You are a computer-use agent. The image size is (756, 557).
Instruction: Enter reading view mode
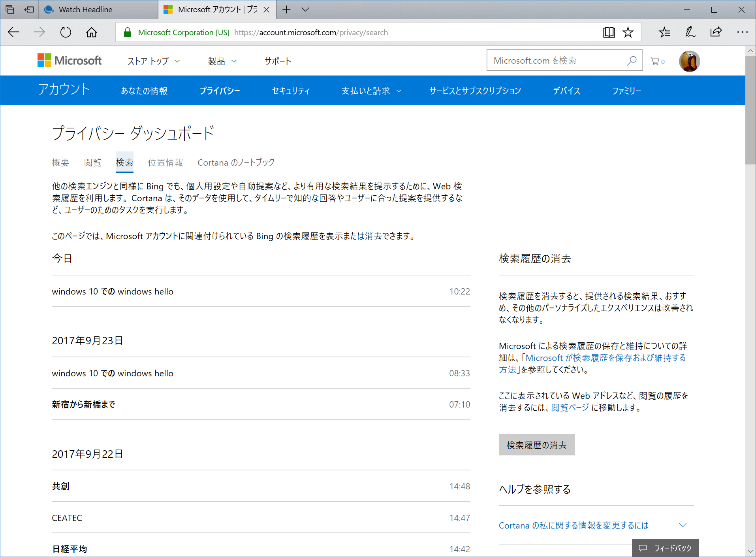coord(609,32)
